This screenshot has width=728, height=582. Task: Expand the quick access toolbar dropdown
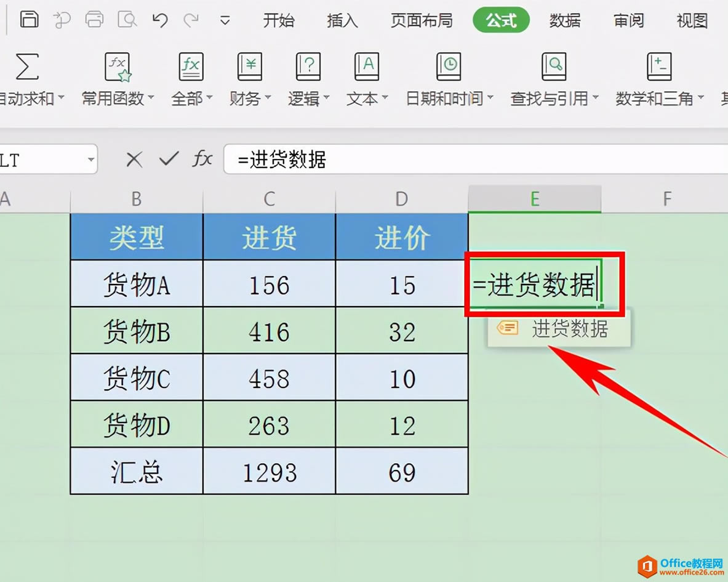coord(225,20)
